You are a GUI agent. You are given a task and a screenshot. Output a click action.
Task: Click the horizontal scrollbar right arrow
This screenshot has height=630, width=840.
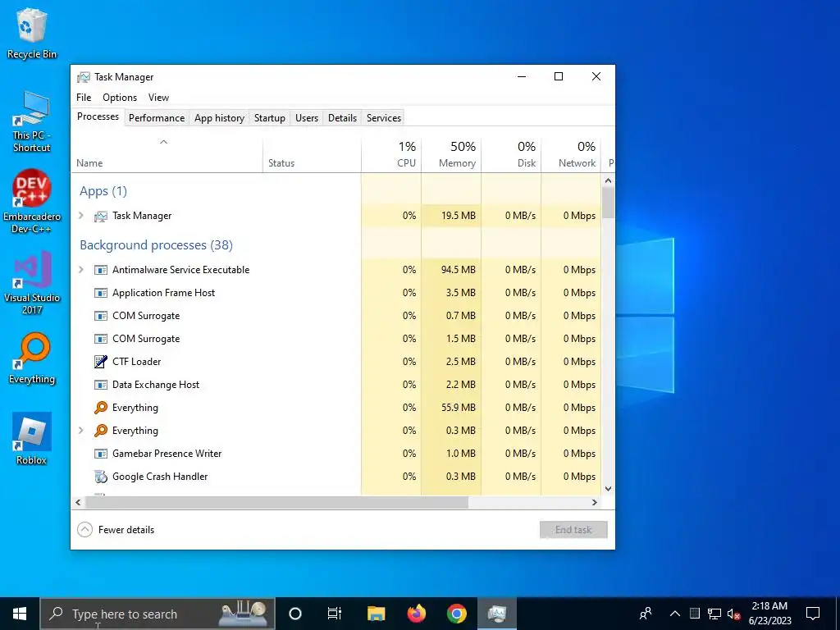pyautogui.click(x=594, y=503)
